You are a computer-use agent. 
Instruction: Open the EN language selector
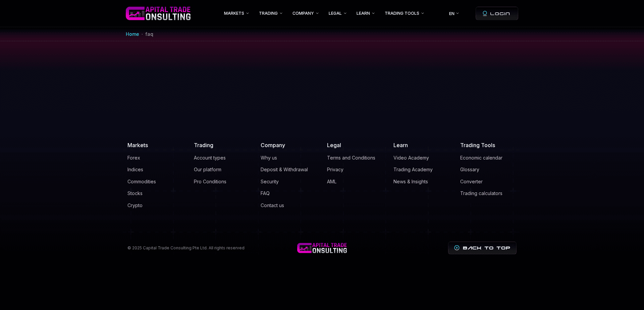click(453, 13)
